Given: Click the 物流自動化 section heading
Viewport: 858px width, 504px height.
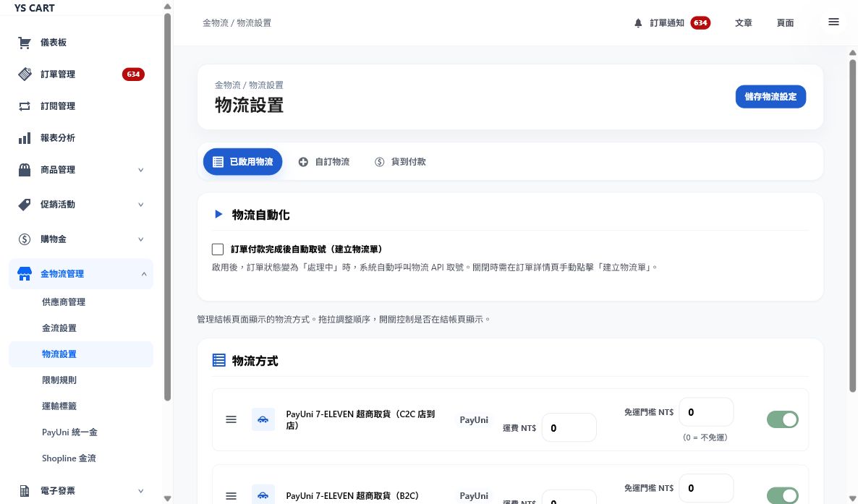Looking at the screenshot, I should [260, 215].
